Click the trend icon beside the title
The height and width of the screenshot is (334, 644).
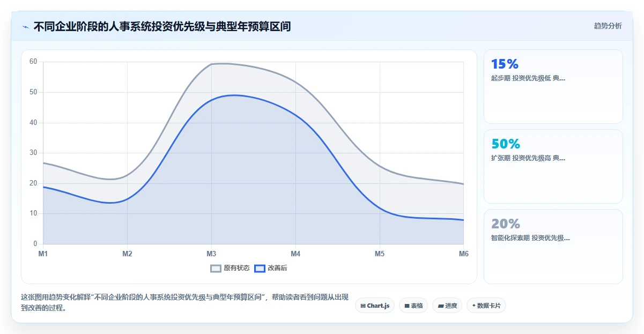coord(26,26)
